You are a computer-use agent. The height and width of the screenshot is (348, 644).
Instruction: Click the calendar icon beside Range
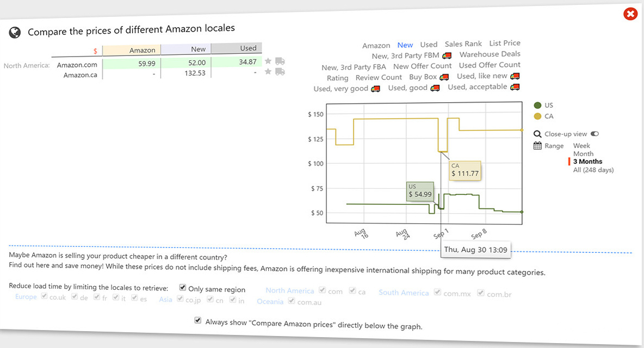537,146
